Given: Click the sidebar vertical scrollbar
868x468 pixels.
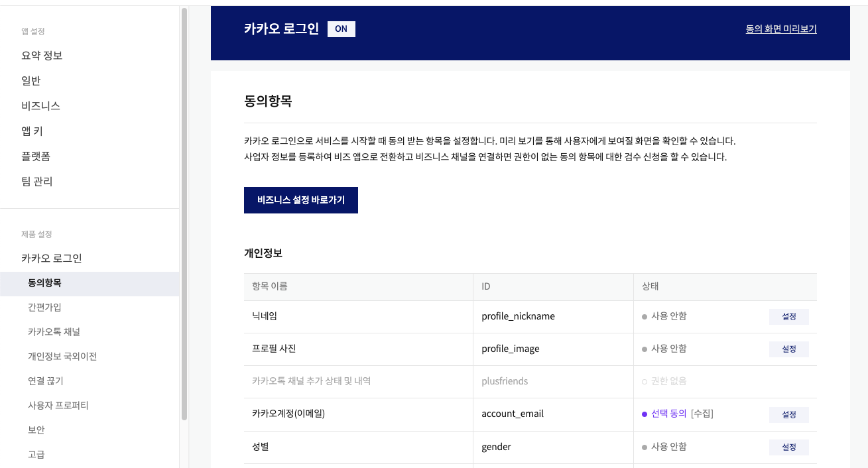Looking at the screenshot, I should pyautogui.click(x=184, y=213).
